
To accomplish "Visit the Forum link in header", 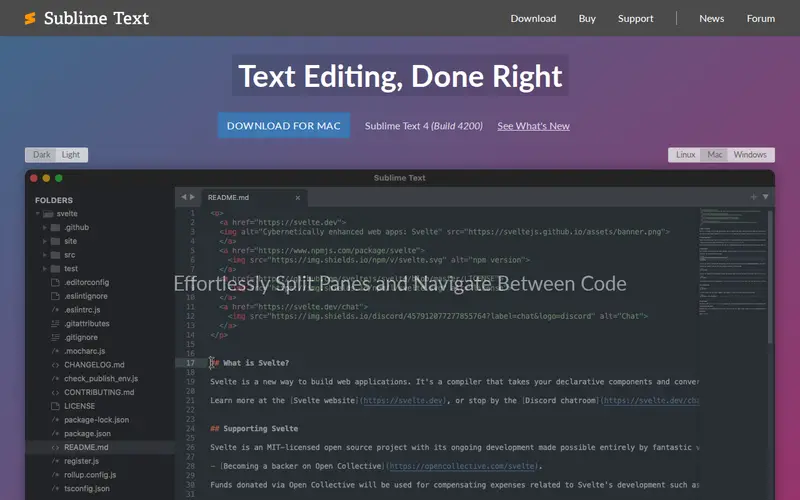I will click(x=760, y=18).
